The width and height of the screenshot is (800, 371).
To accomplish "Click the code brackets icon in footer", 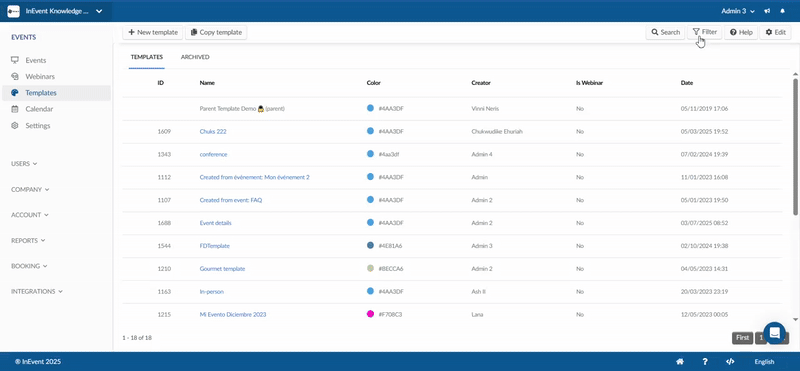I will 730,362.
